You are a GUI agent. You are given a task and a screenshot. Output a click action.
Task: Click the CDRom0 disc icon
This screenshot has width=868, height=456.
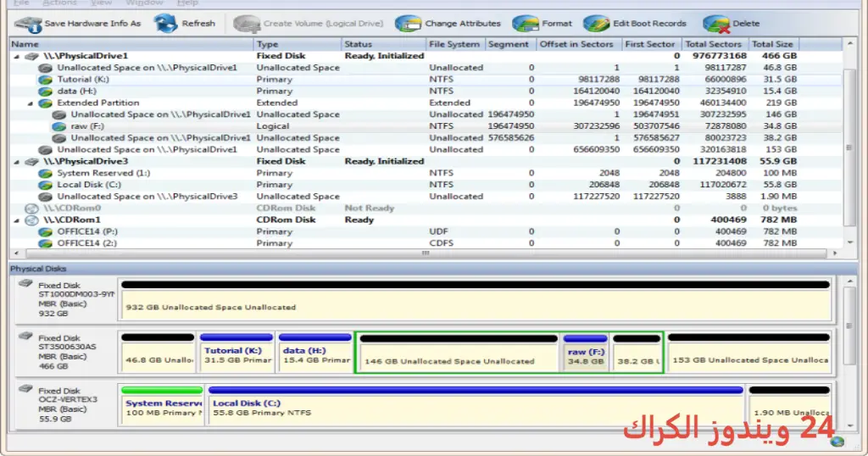[32, 209]
